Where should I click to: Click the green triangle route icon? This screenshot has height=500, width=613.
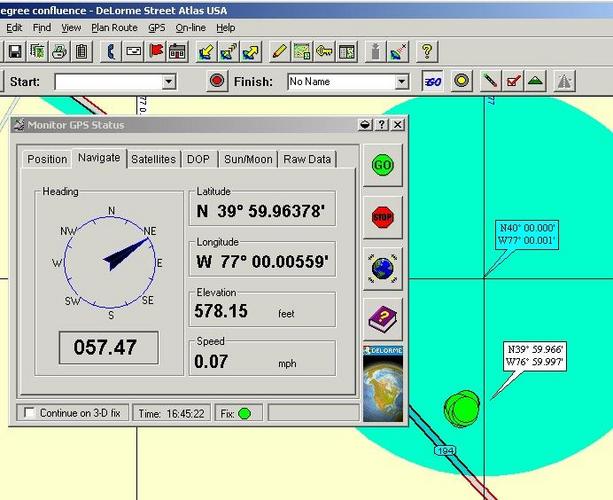(535, 81)
